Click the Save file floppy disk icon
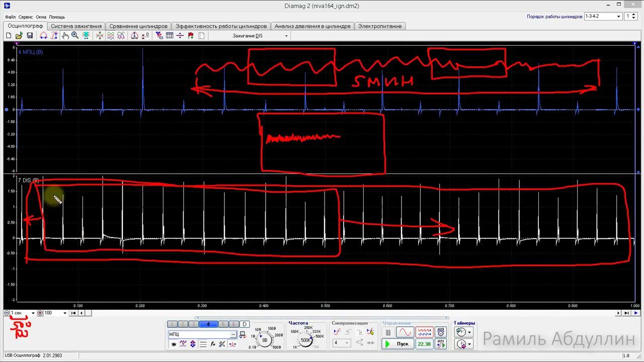The image size is (644, 362). pyautogui.click(x=30, y=36)
